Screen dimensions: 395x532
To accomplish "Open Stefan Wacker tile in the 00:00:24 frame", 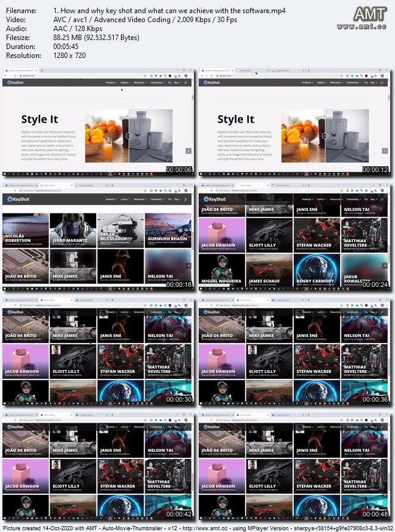I will click(317, 235).
